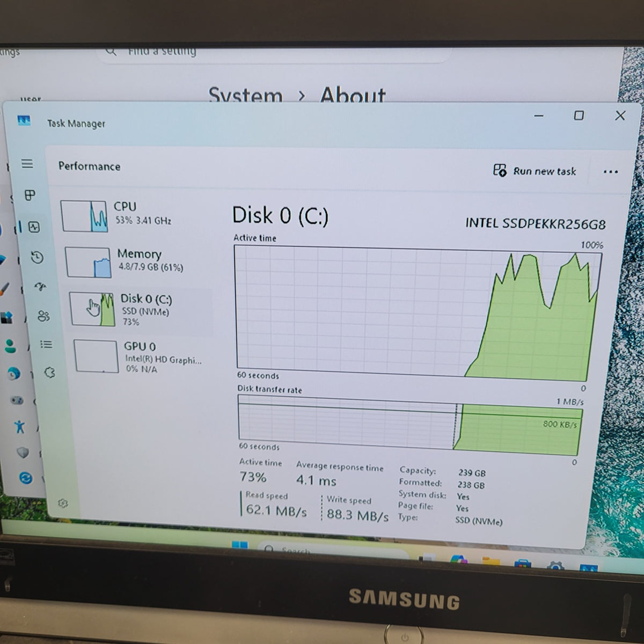Viewport: 644px width, 644px height.
Task: Select Disk 0 (C:) graph thumbnail
Action: coord(92,309)
